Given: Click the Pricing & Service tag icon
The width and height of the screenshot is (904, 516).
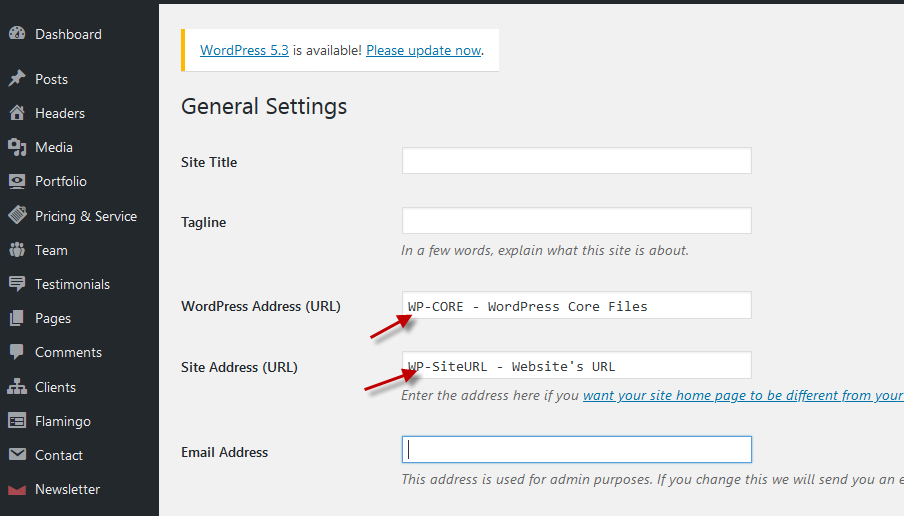Looking at the screenshot, I should point(17,215).
